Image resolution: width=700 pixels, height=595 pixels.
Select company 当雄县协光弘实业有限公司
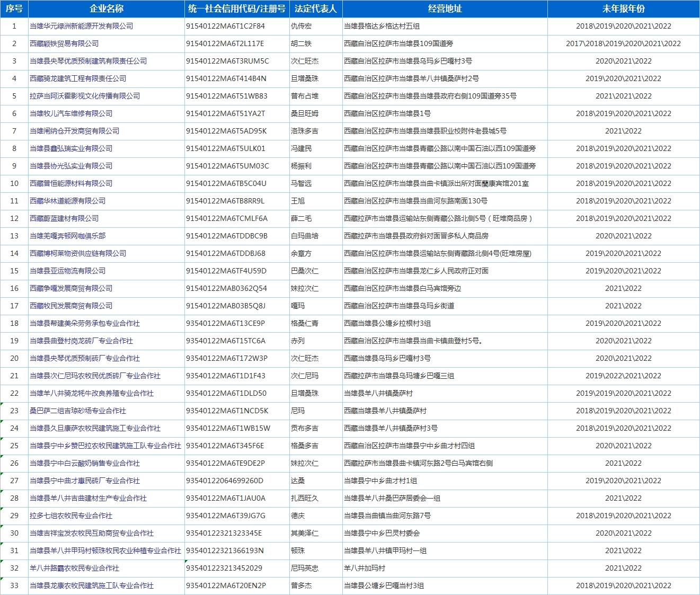coord(71,166)
